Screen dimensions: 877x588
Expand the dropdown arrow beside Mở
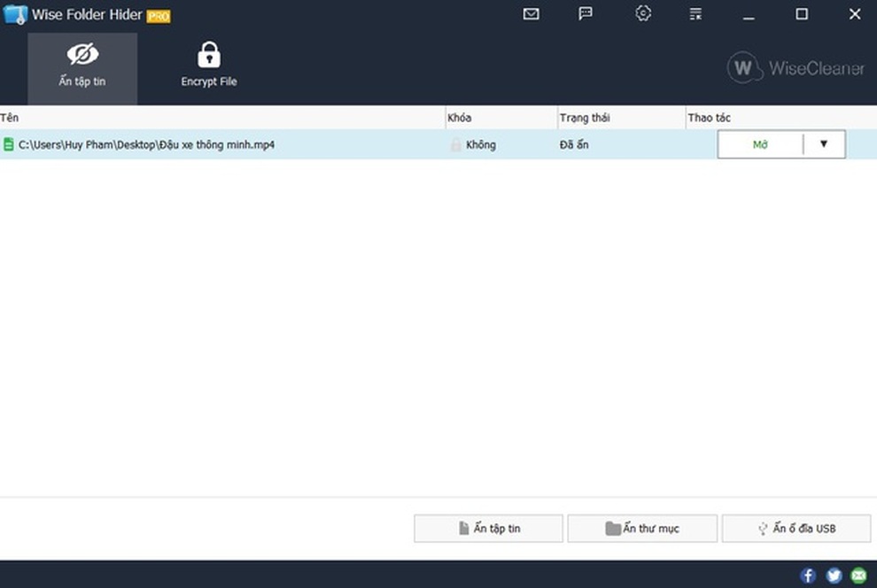(823, 144)
